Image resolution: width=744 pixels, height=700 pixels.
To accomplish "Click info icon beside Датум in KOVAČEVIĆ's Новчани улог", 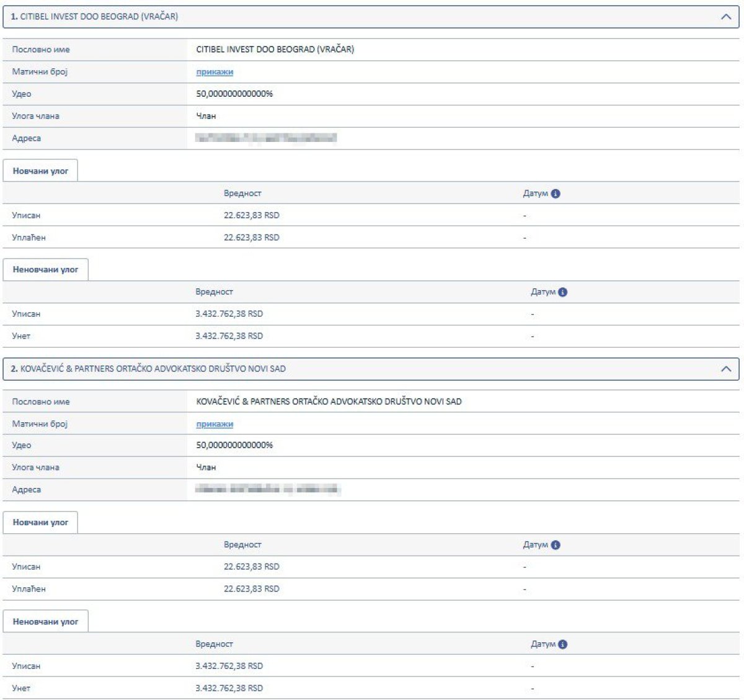I will [556, 545].
